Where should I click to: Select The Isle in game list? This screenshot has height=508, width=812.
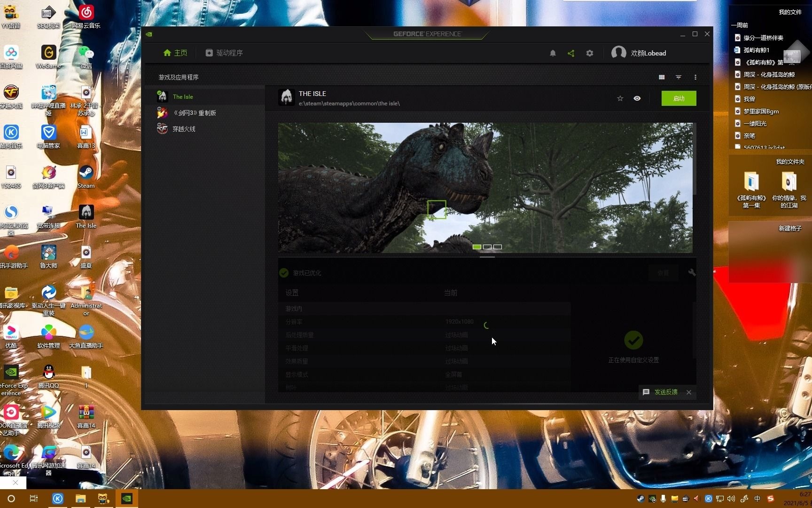[x=204, y=96]
